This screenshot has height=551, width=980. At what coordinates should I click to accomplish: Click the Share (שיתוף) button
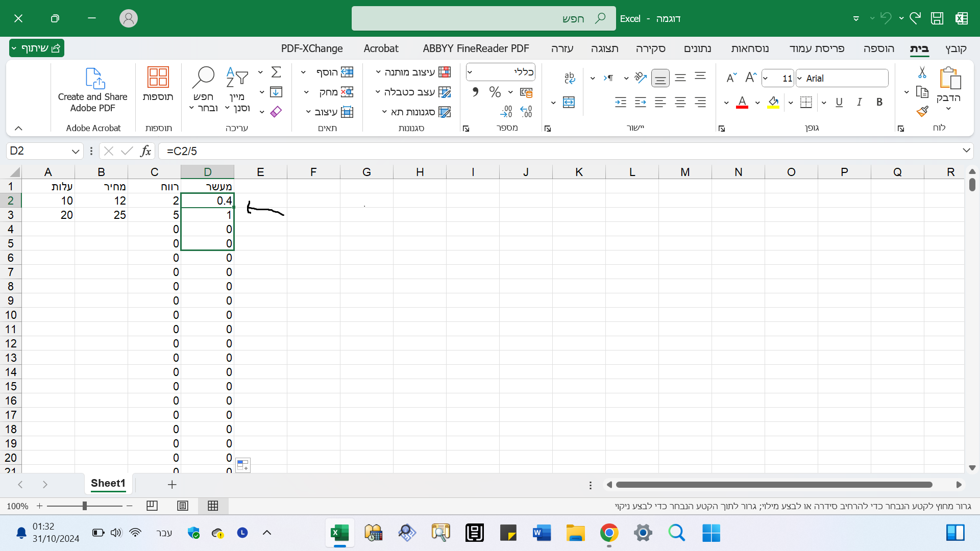pyautogui.click(x=37, y=48)
